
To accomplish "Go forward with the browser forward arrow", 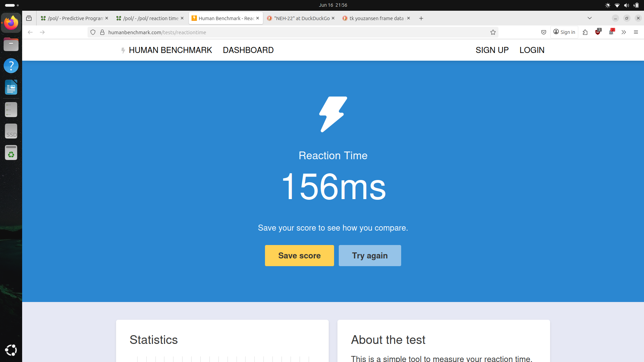I will (x=42, y=32).
